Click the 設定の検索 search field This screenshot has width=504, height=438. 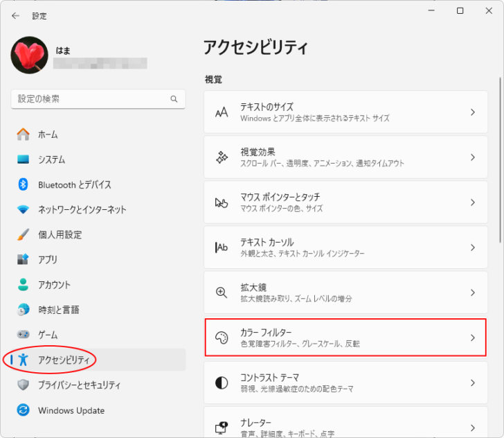point(98,99)
